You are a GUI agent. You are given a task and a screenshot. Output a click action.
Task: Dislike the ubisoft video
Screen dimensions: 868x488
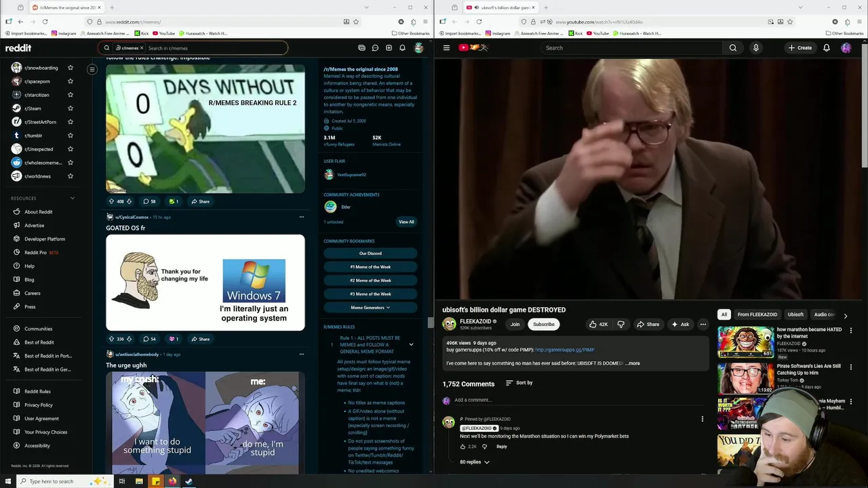point(620,324)
